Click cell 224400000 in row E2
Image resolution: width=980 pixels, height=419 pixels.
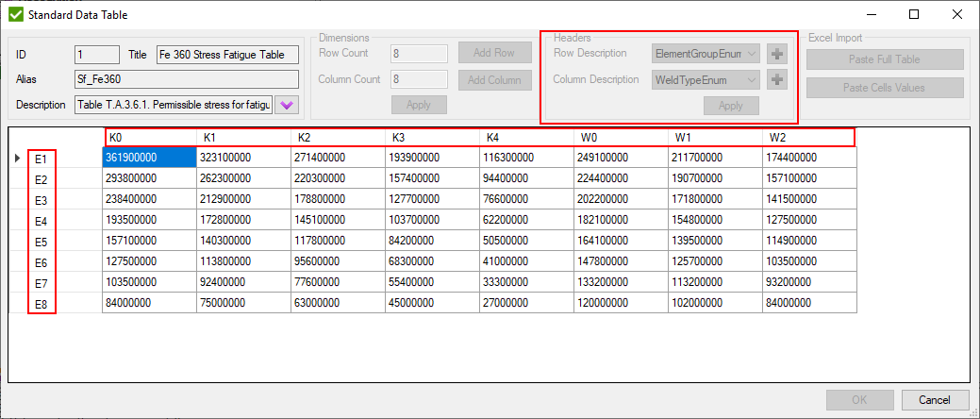(622, 179)
